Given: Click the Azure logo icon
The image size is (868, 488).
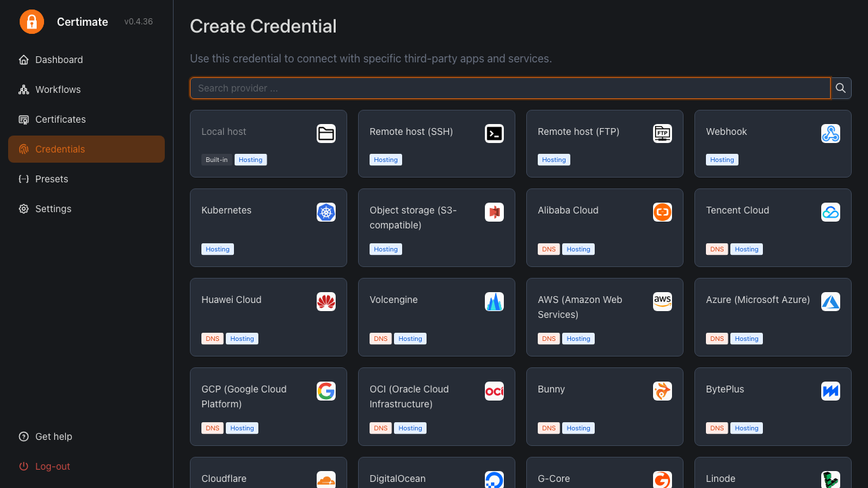Looking at the screenshot, I should (831, 302).
